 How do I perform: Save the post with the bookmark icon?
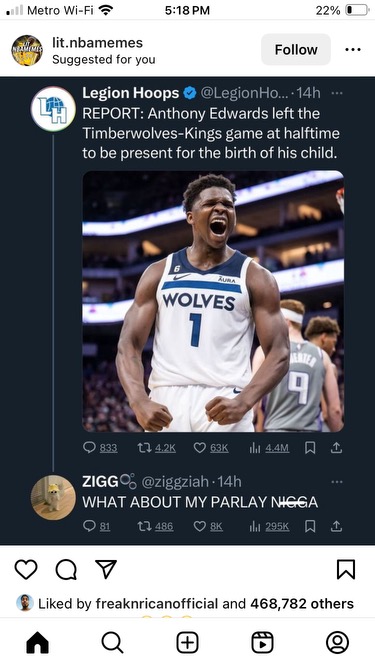[346, 570]
